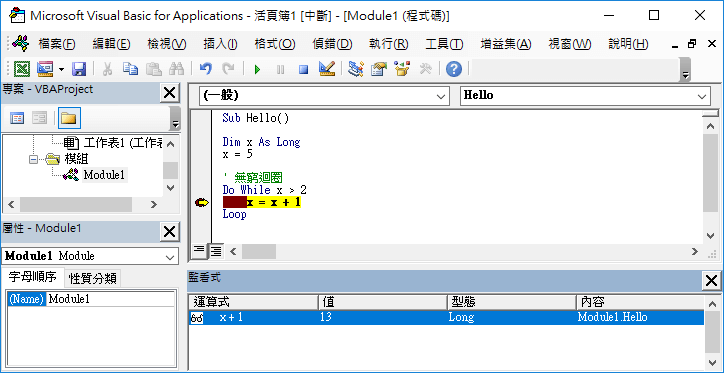Open the Toolbox icon in the toolbar
This screenshot has height=373, width=724.
point(425,69)
